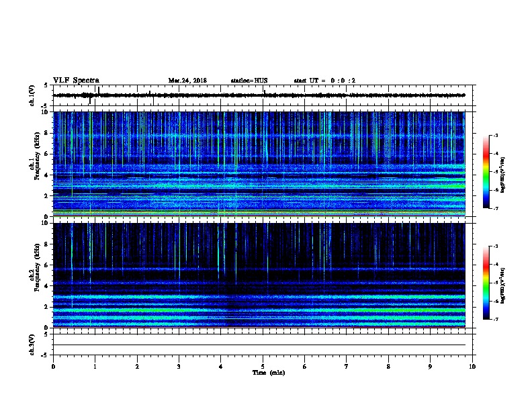The width and height of the screenshot is (532, 411).
Task: Click the time axis tick label "9"
Action: coord(430,366)
